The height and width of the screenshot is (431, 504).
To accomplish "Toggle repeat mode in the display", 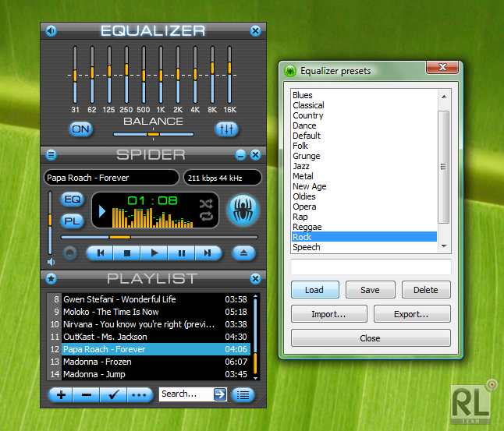I will pyautogui.click(x=206, y=217).
